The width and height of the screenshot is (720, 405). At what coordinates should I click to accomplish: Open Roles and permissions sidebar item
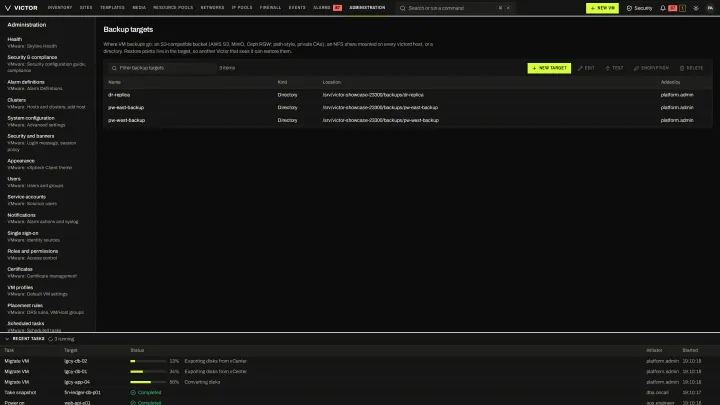click(x=48, y=254)
